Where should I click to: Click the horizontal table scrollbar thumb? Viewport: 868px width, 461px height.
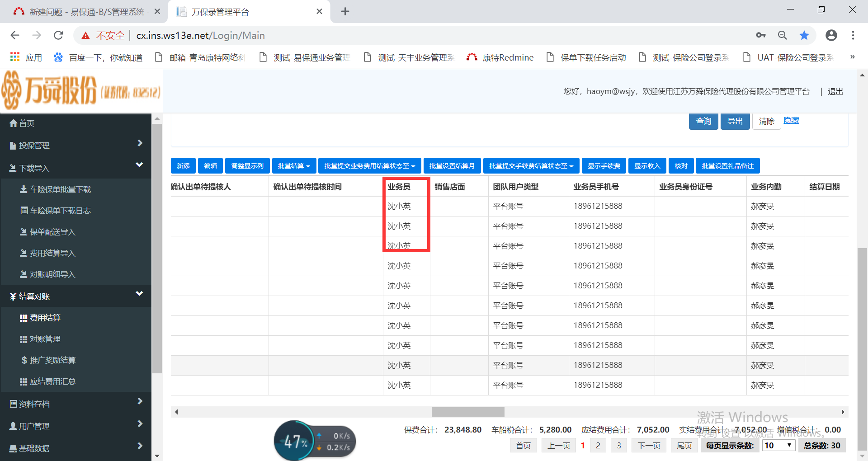point(468,412)
